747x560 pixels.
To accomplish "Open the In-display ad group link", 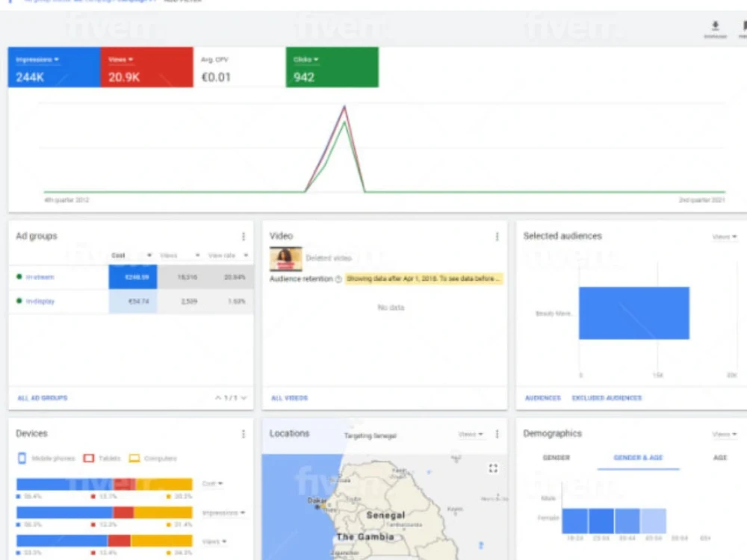I will click(40, 302).
